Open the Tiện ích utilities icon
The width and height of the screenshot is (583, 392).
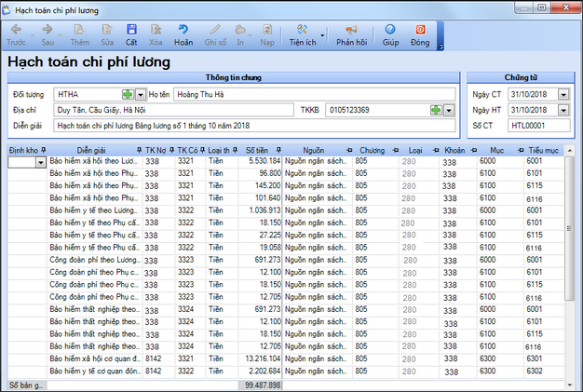(303, 35)
